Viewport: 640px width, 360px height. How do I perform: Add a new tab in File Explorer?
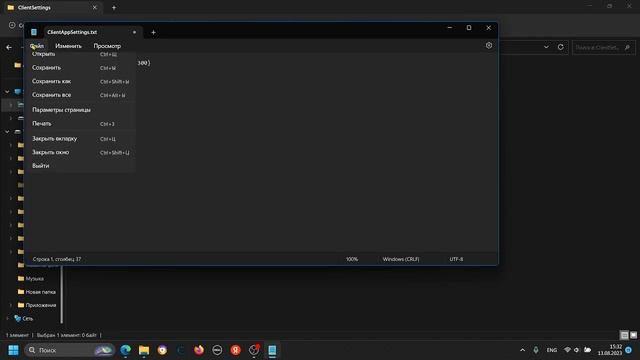114,7
